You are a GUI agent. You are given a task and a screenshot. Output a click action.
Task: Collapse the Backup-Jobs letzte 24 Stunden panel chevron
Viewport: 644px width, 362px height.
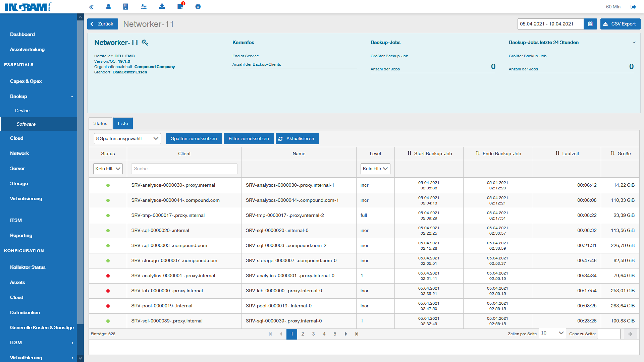click(x=634, y=43)
